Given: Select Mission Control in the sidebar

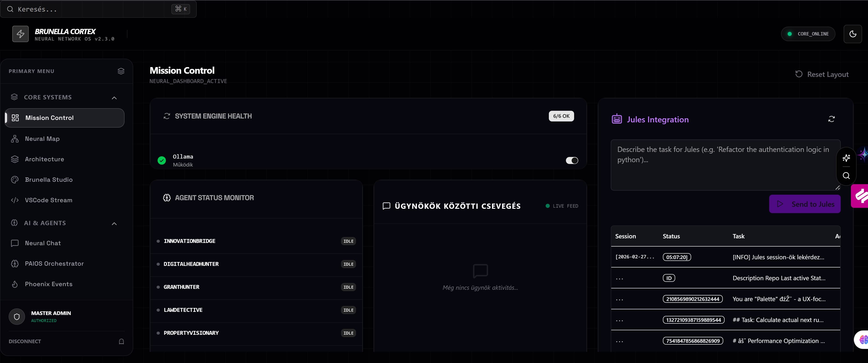Looking at the screenshot, I should point(50,118).
